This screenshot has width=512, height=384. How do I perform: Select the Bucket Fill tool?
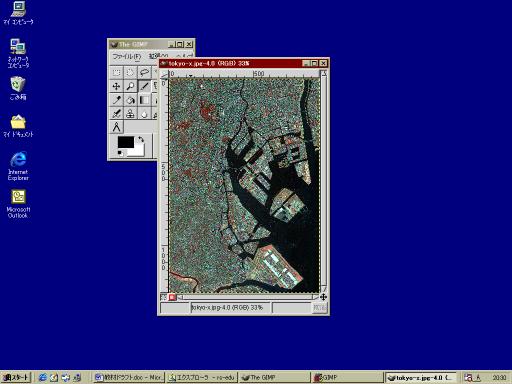pos(130,100)
